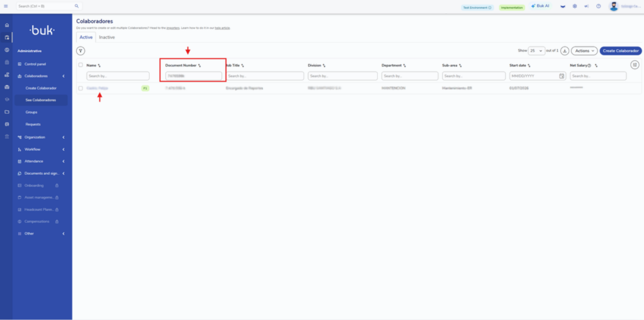Image resolution: width=644 pixels, height=320 pixels.
Task: Click the settings gear in top bar
Action: click(575, 6)
